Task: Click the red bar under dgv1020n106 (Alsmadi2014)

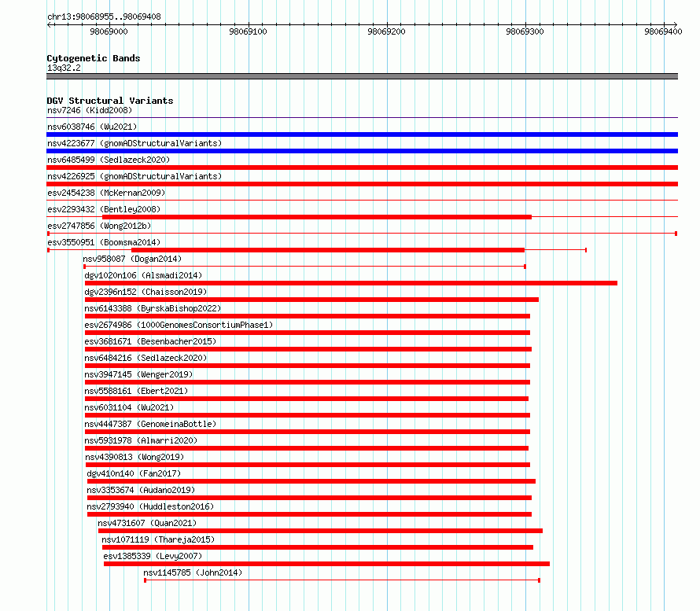Action: (x=351, y=283)
